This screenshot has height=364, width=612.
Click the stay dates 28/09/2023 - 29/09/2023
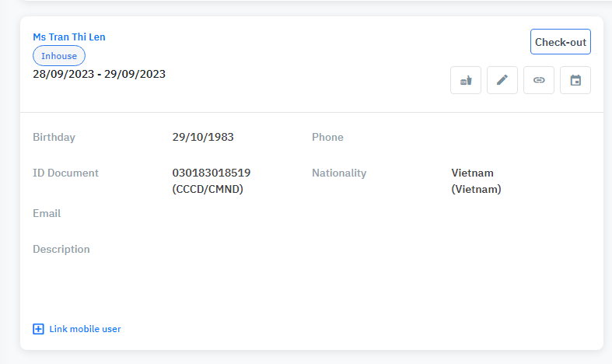click(x=99, y=74)
